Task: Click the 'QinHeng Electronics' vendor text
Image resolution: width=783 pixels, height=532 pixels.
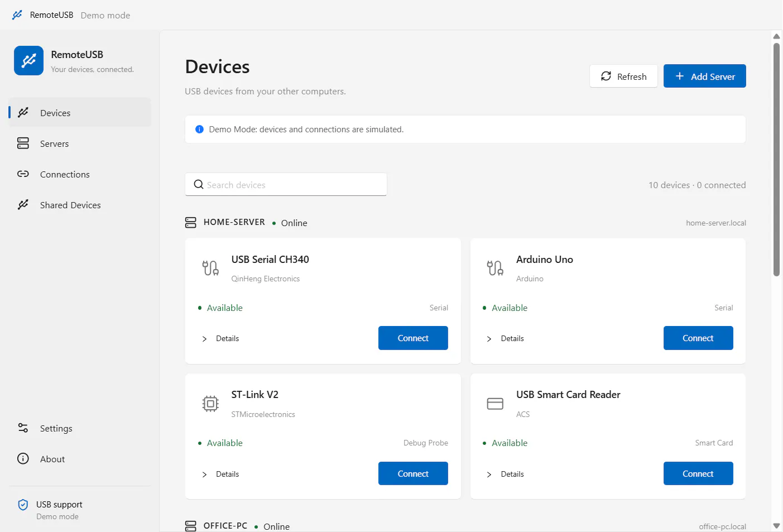Action: point(266,279)
